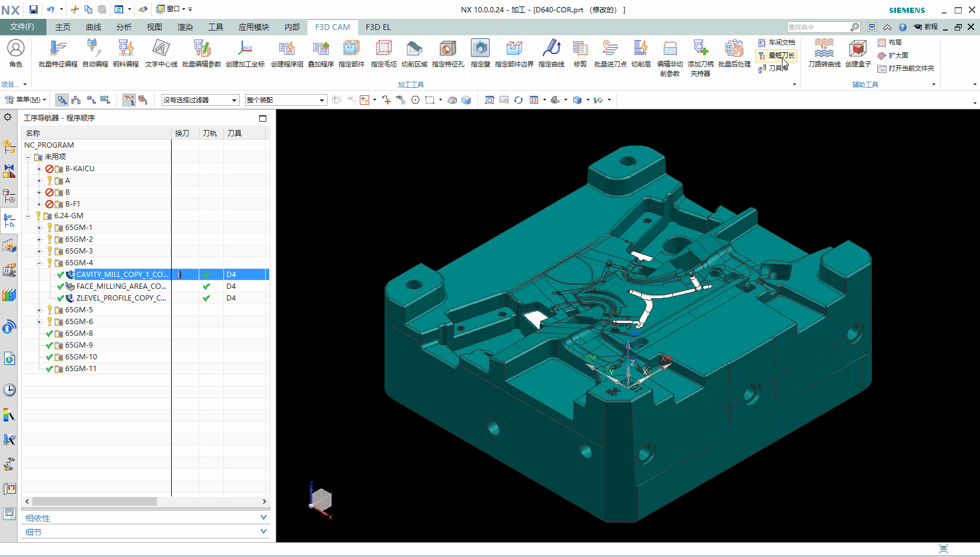Viewport: 980px width, 557px height.
Task: Select the 指定曲线 tool
Action: click(551, 53)
